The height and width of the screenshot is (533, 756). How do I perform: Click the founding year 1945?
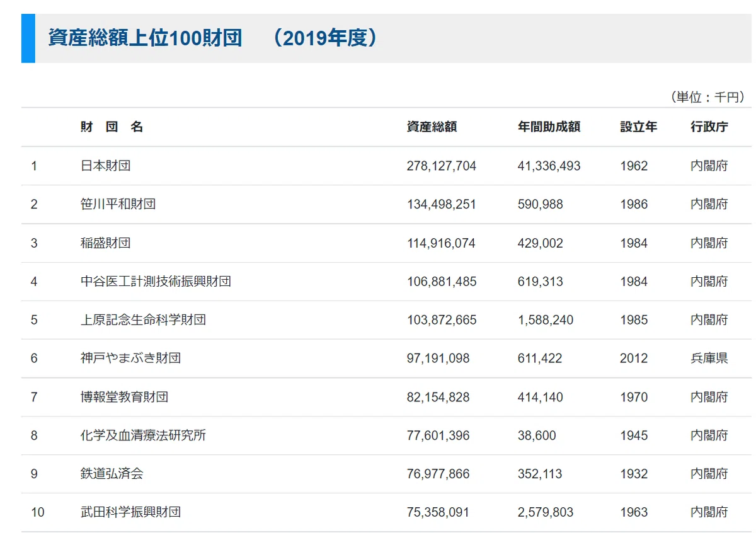point(634,435)
